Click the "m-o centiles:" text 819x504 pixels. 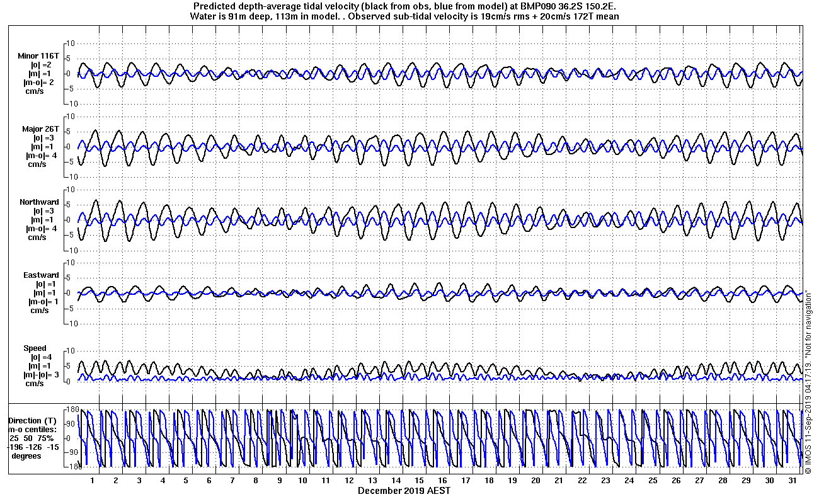coord(33,429)
